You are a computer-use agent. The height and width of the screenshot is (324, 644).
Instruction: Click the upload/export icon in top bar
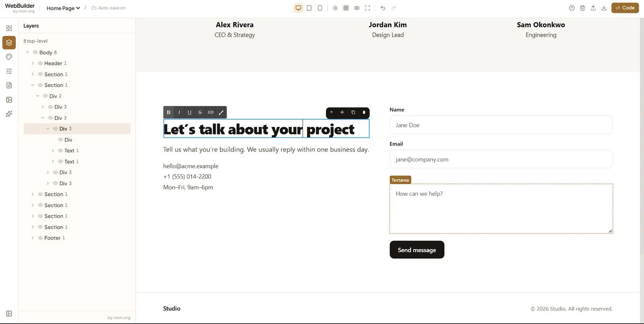pos(593,8)
